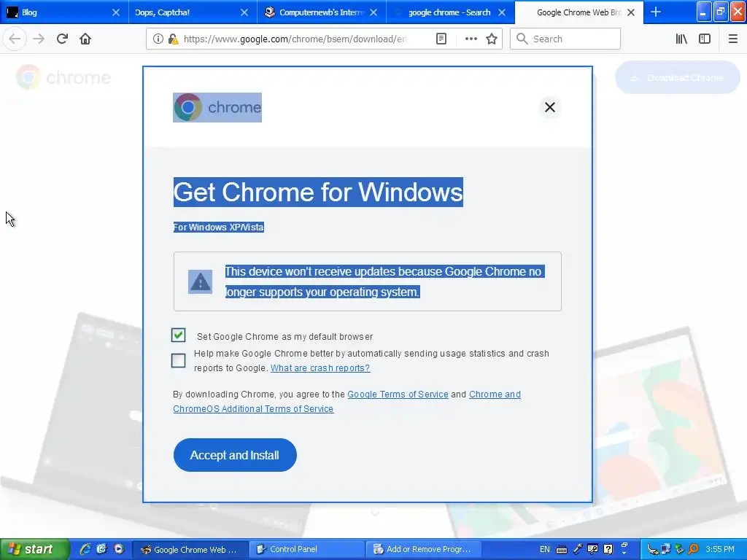747x560 pixels.
Task: Open Chrome and ChromeOS Additional Terms link
Action: 347,402
